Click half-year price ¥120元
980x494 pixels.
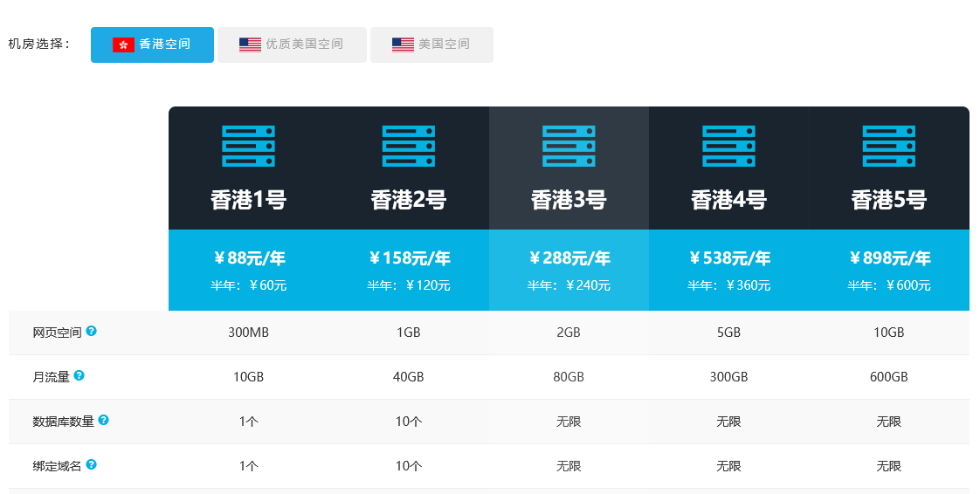point(428,285)
